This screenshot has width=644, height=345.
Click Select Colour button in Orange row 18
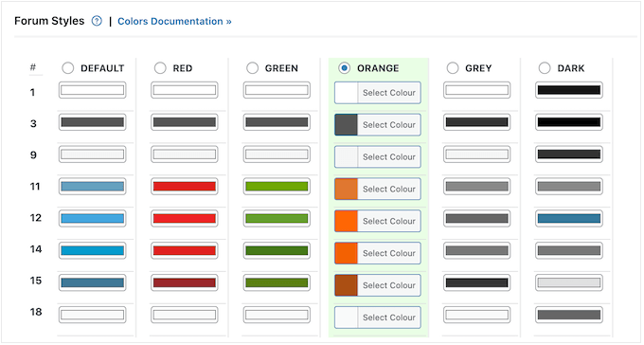[389, 317]
